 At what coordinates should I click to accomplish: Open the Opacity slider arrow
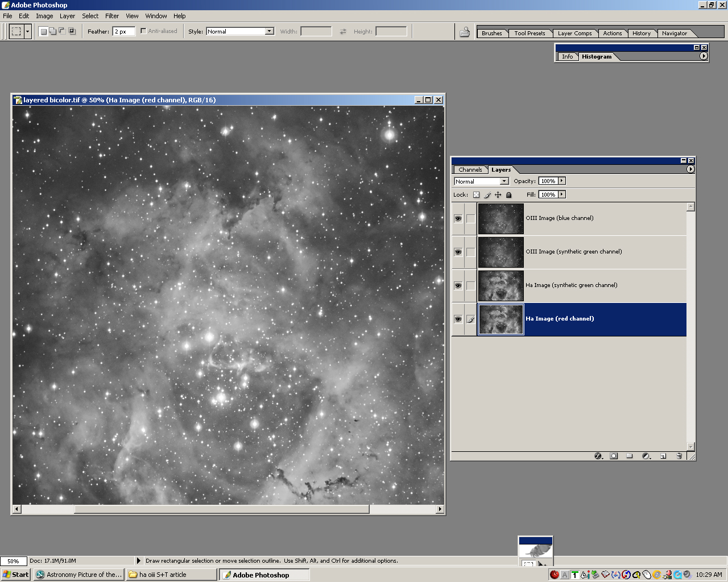pos(562,181)
